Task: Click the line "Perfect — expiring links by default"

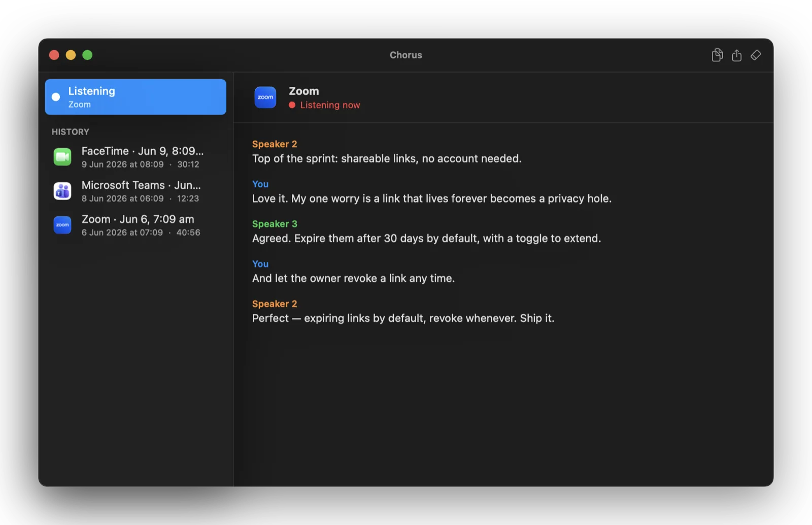Action: coord(403,318)
